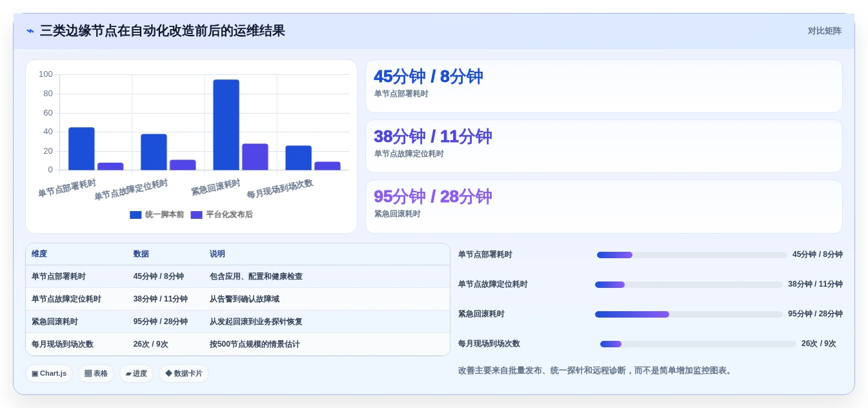The image size is (868, 408).
Task: Click the 紧急回滚耗时 progress bar
Action: (689, 314)
